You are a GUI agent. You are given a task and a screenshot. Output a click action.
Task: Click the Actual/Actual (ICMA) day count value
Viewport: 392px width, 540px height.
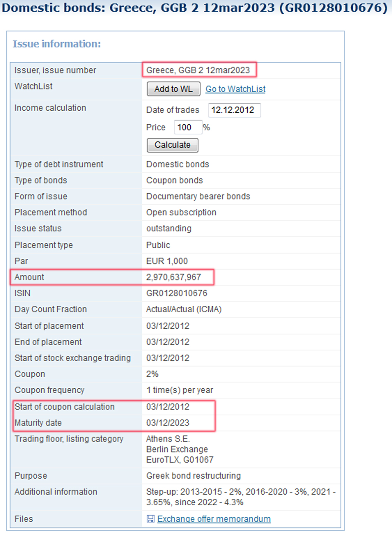tap(184, 309)
